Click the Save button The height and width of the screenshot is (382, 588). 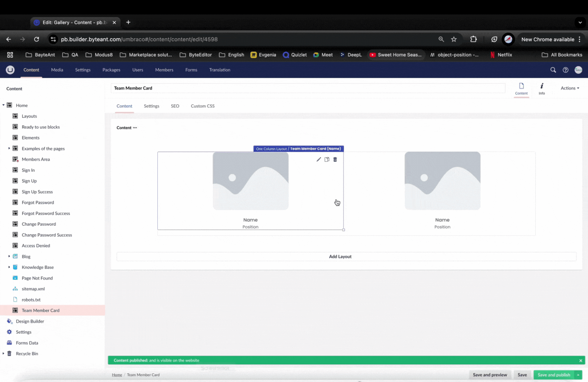(x=522, y=375)
